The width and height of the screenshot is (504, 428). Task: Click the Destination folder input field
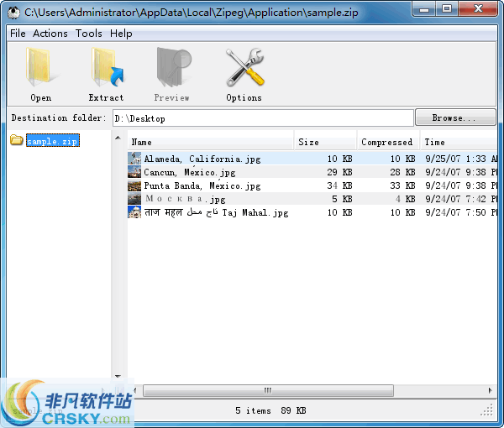point(263,118)
